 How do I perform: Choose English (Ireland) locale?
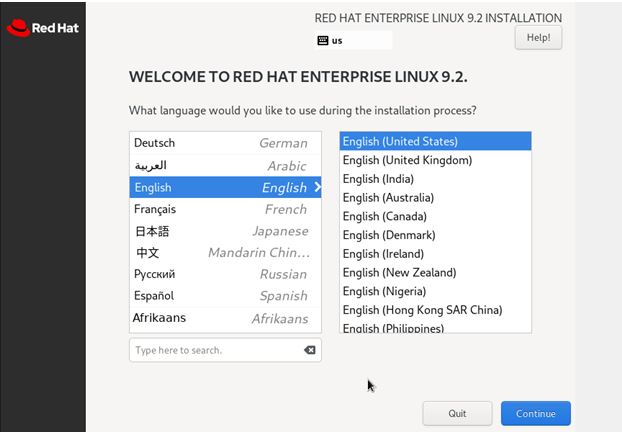(x=435, y=254)
